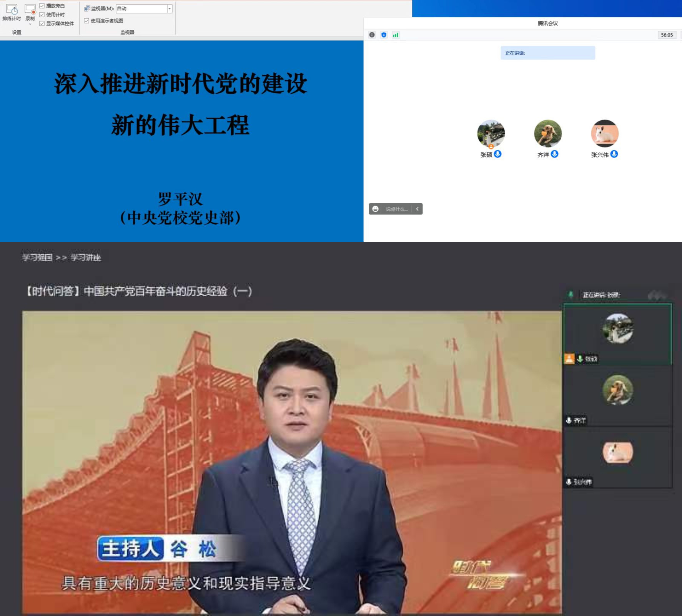Click the emoji smiley icon in chat bar
Screen dimensions: 682x616
pos(376,209)
